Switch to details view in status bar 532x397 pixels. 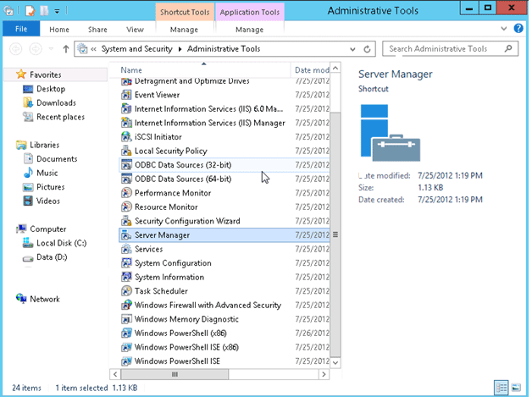(x=502, y=388)
